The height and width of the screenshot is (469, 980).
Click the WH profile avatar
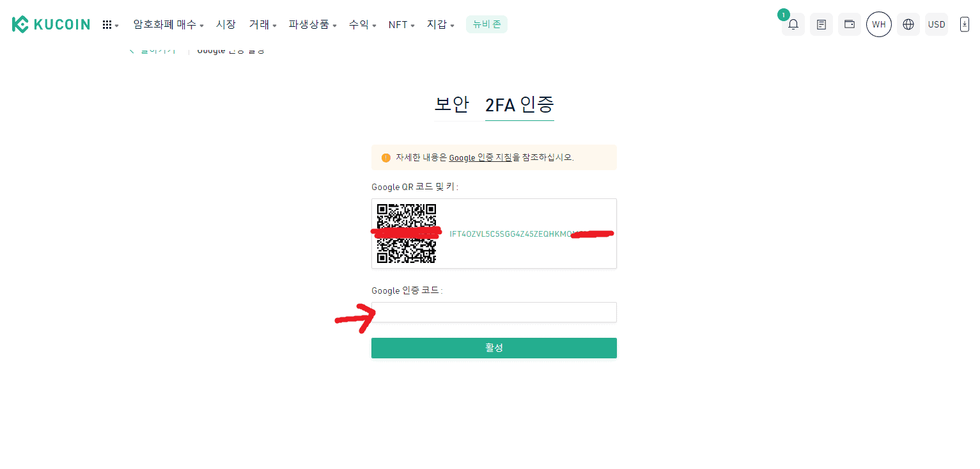coord(878,24)
